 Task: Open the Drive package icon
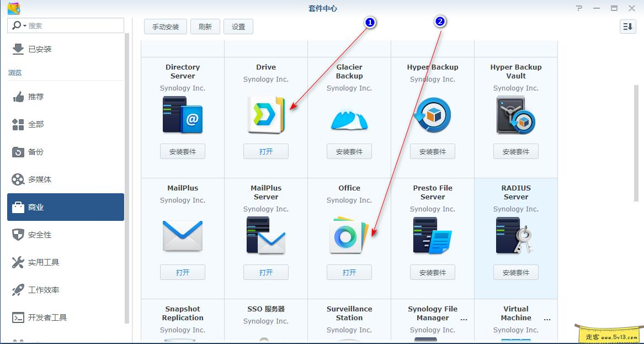click(266, 114)
